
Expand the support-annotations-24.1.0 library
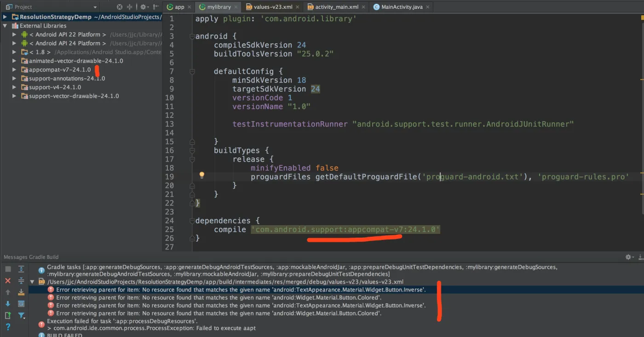tap(14, 78)
